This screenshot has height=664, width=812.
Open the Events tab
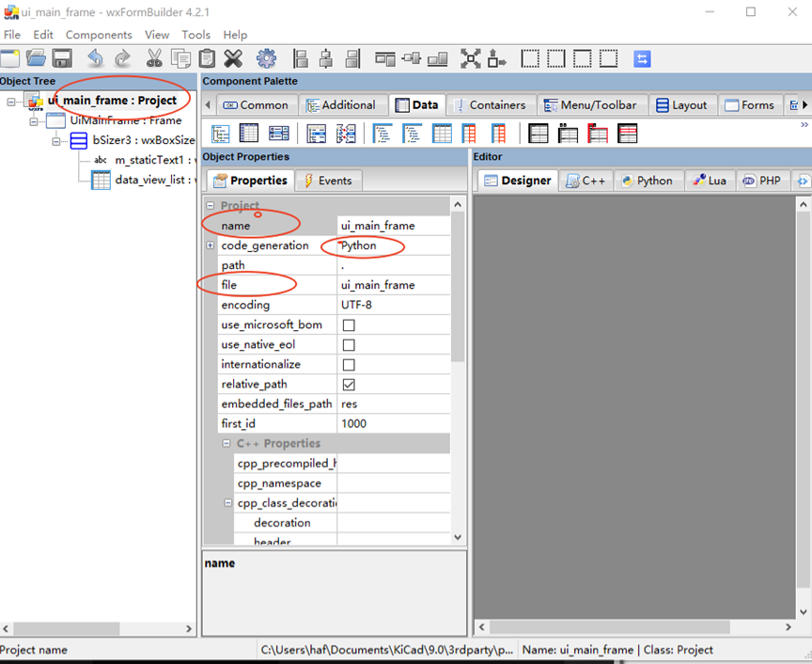point(328,181)
